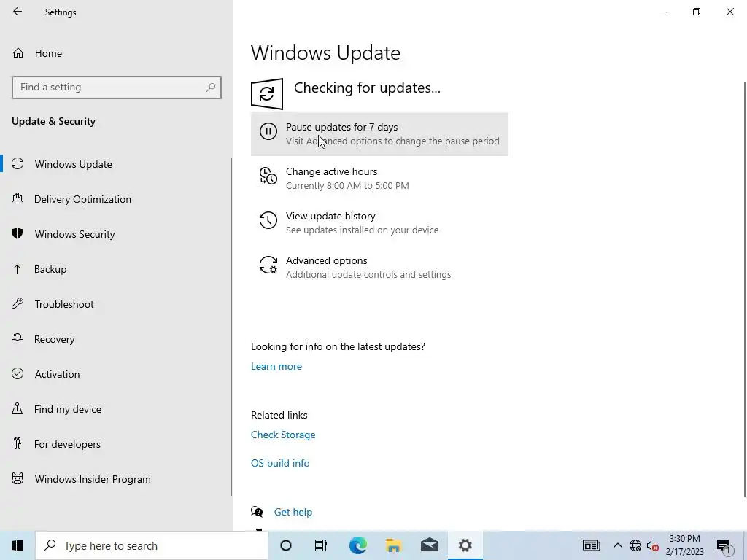Viewport: 747px width, 560px height.
Task: Select the For developers icon
Action: point(18,443)
